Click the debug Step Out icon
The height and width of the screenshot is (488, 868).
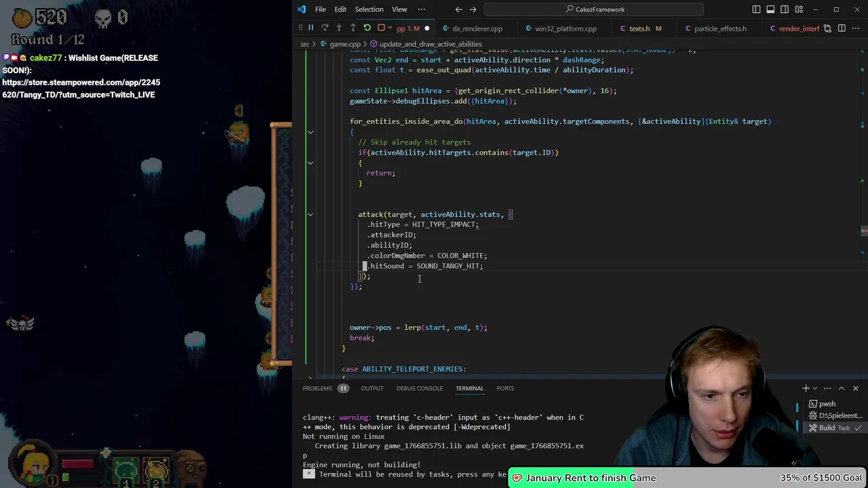click(353, 28)
